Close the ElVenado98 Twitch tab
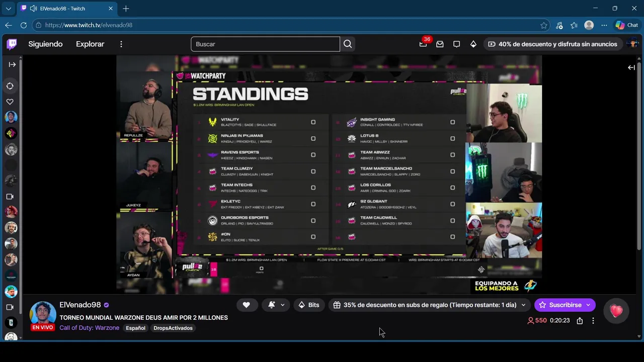Viewport: 644px width, 362px height. click(111, 9)
